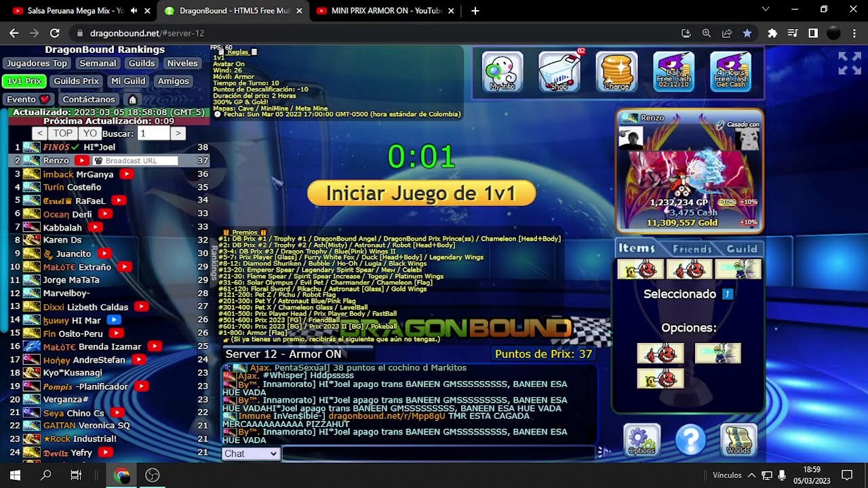The height and width of the screenshot is (488, 868).
Task: Select the 1v1 Prix tab
Action: tap(24, 81)
